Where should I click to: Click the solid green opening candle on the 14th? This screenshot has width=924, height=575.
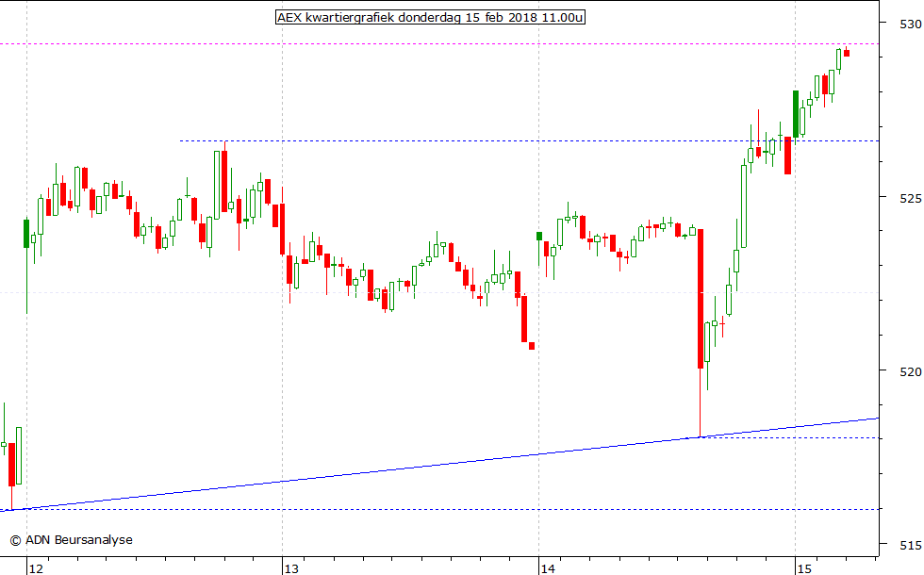538,237
